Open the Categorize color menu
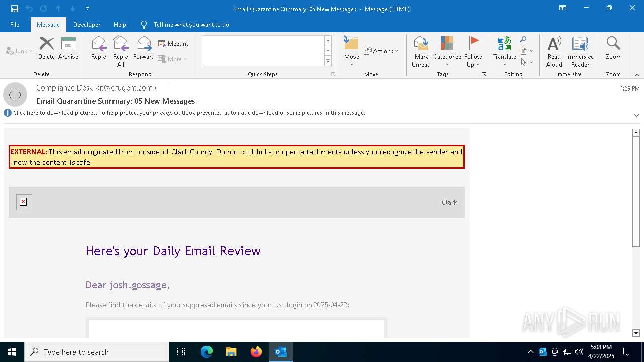 pyautogui.click(x=447, y=51)
